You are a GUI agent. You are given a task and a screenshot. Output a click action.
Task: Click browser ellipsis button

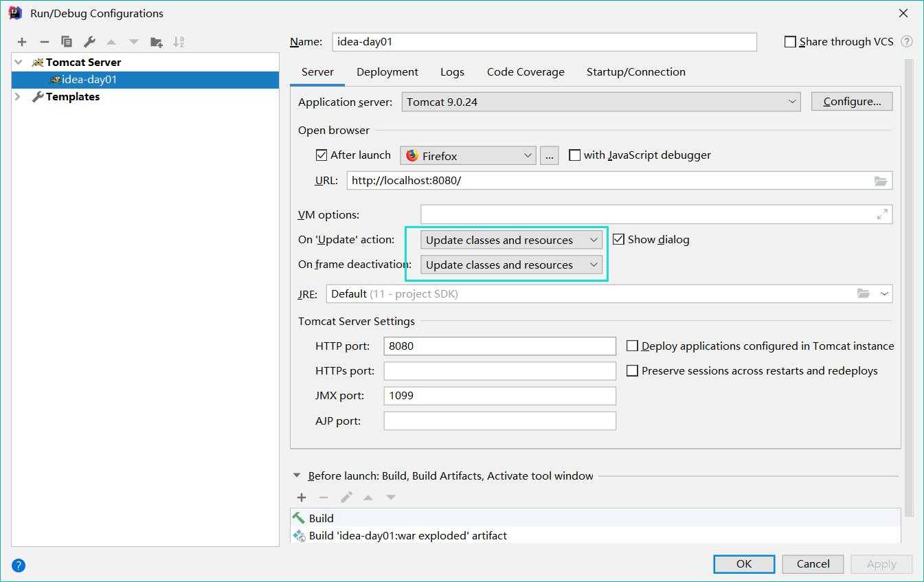(x=549, y=155)
